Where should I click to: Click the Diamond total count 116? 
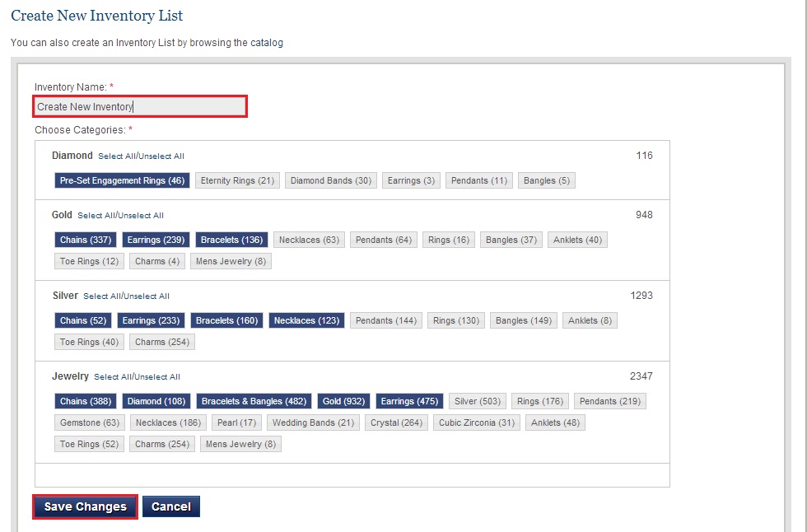pos(644,156)
